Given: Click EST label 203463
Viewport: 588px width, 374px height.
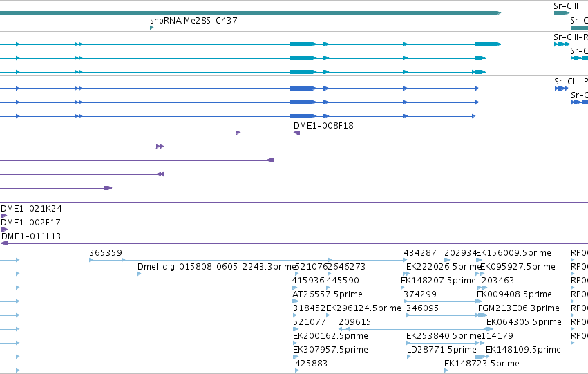Looking at the screenshot, I should coord(497,281).
